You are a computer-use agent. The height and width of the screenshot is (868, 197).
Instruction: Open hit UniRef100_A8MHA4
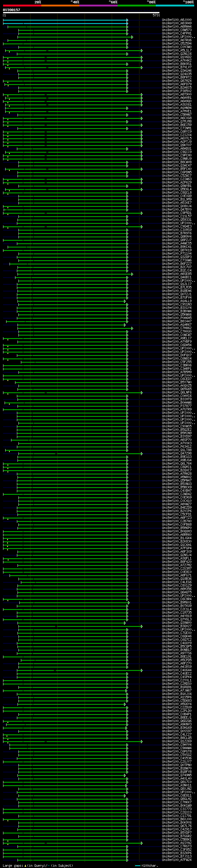point(177,26)
